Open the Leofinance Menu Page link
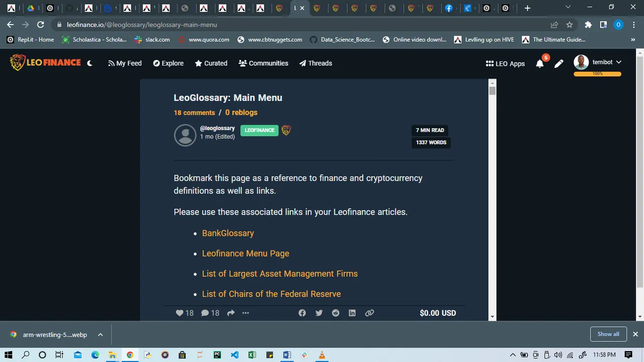Screen dimensions: 644x362 coord(246,253)
